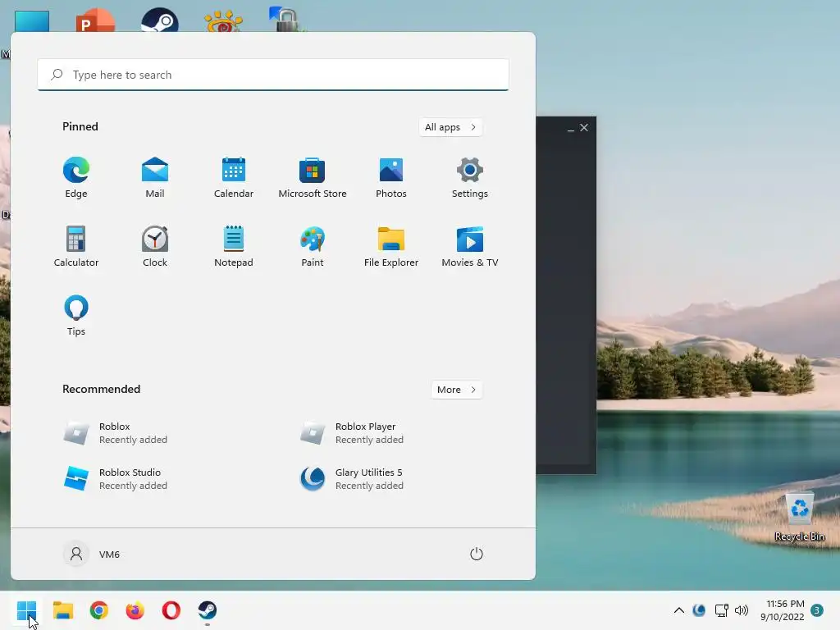
Task: Click the power button icon
Action: click(477, 554)
